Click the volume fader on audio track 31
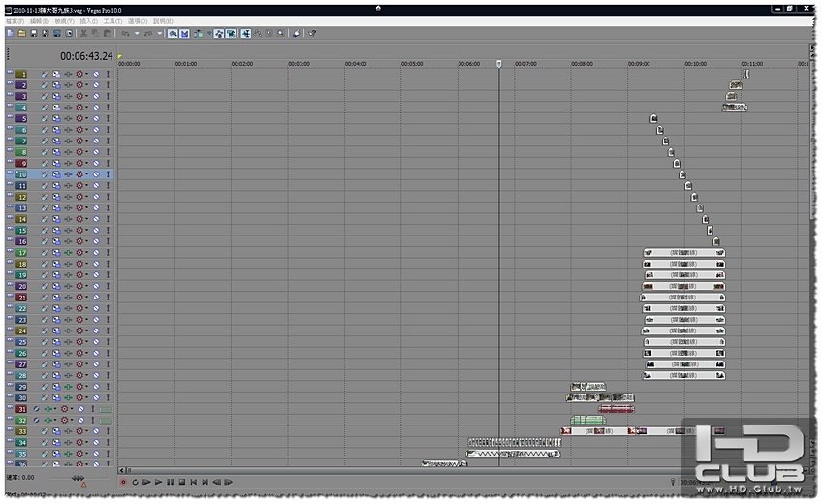The height and width of the screenshot is (504, 823). [x=106, y=409]
